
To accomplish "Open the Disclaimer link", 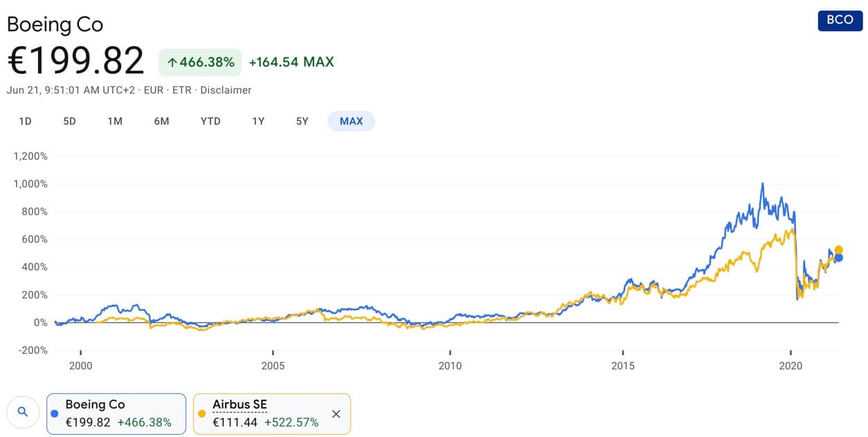I will [x=229, y=90].
